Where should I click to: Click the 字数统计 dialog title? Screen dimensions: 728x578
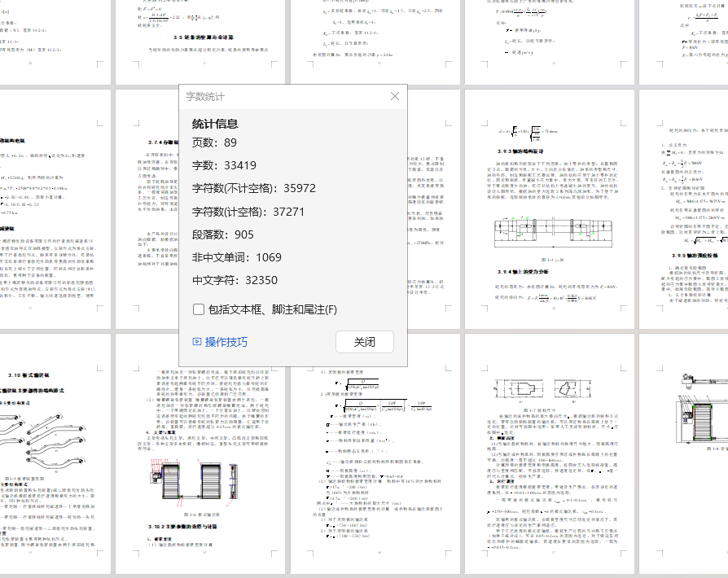pos(205,97)
